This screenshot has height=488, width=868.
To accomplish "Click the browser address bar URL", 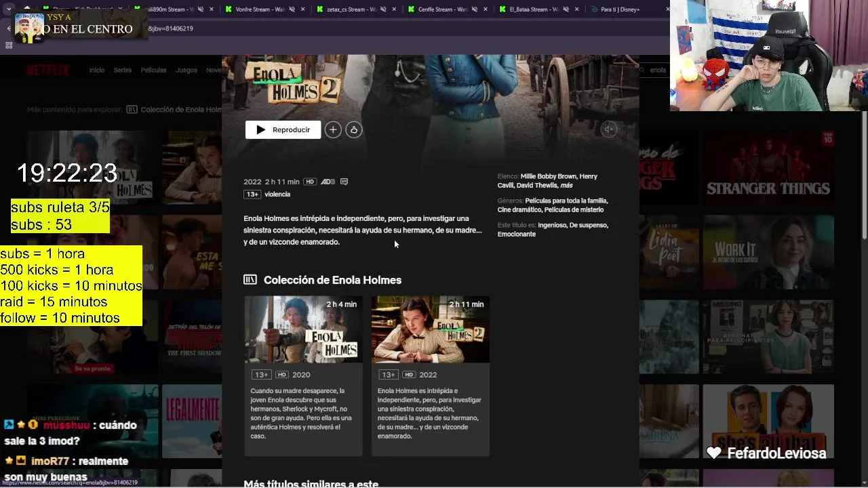I will coord(171,28).
